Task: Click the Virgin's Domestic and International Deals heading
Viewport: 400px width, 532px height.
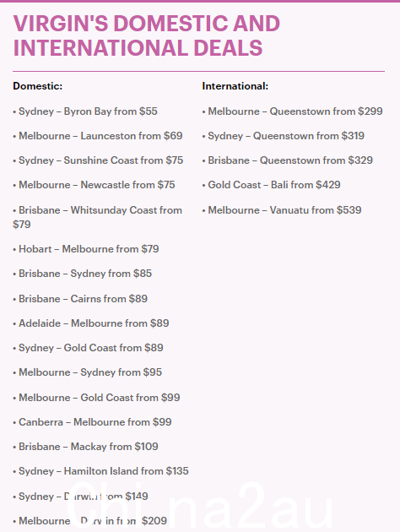Action: (147, 35)
